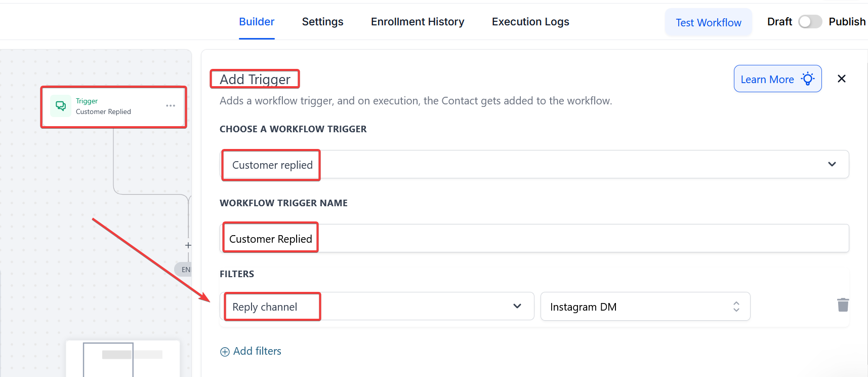This screenshot has width=868, height=377.
Task: Go to the Execution Logs tab
Action: pyautogui.click(x=530, y=22)
